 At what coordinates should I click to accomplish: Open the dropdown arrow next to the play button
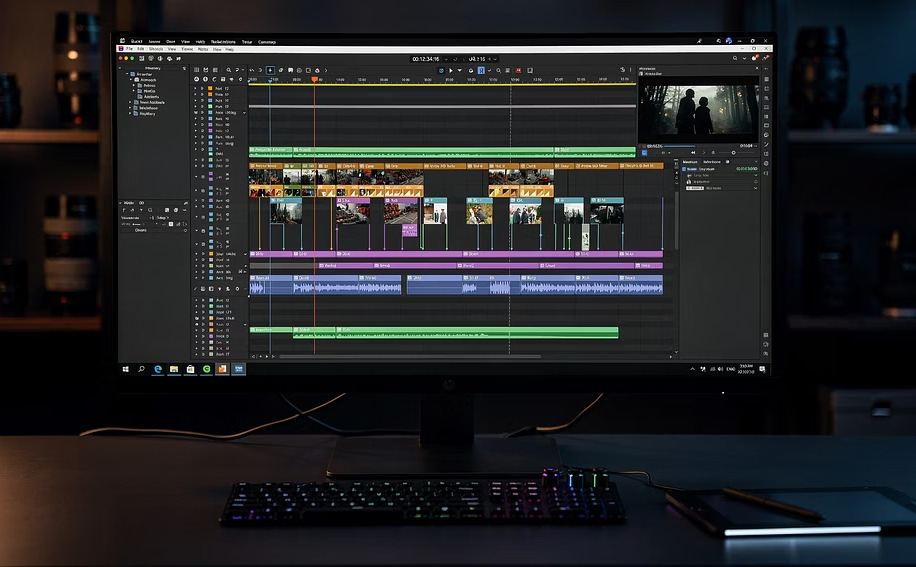tap(459, 71)
